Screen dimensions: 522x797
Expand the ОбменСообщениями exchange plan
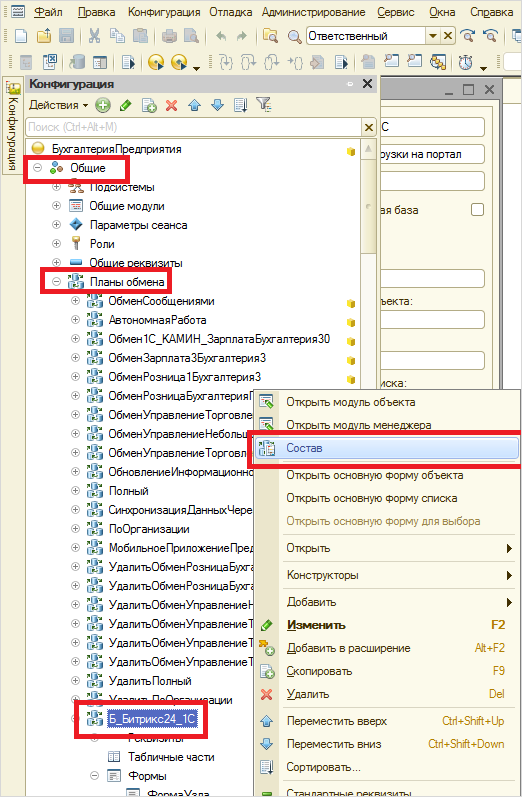(75, 300)
